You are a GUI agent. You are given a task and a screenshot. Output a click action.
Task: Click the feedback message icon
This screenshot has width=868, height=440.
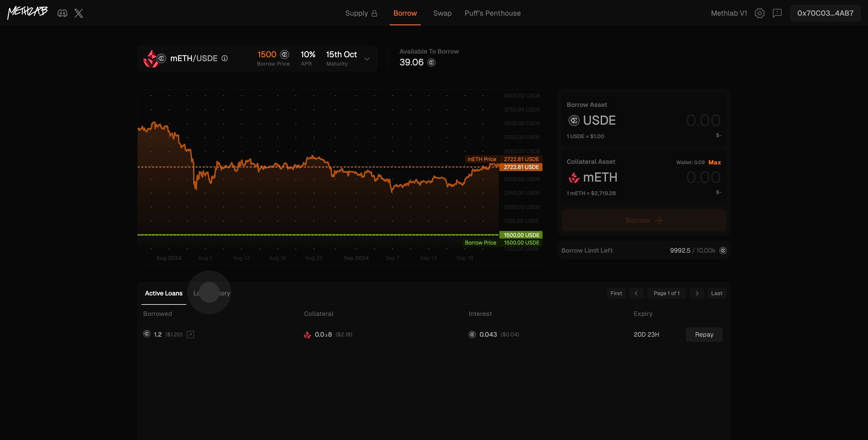777,13
